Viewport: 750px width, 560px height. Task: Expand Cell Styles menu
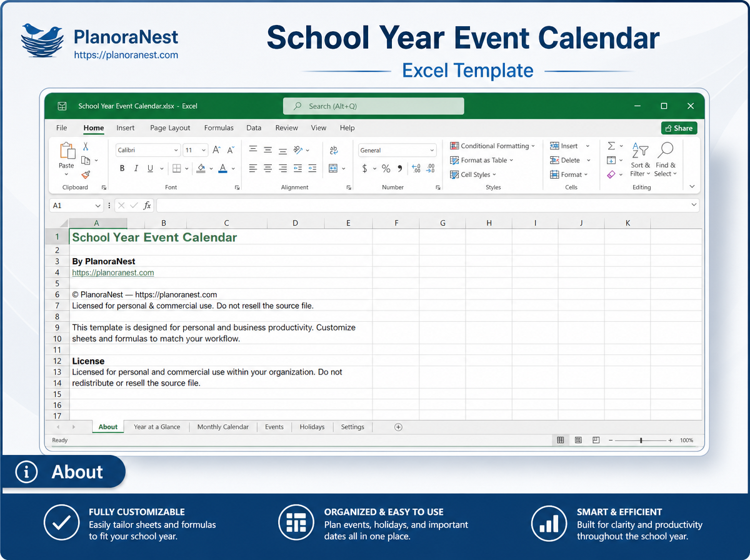pos(473,175)
